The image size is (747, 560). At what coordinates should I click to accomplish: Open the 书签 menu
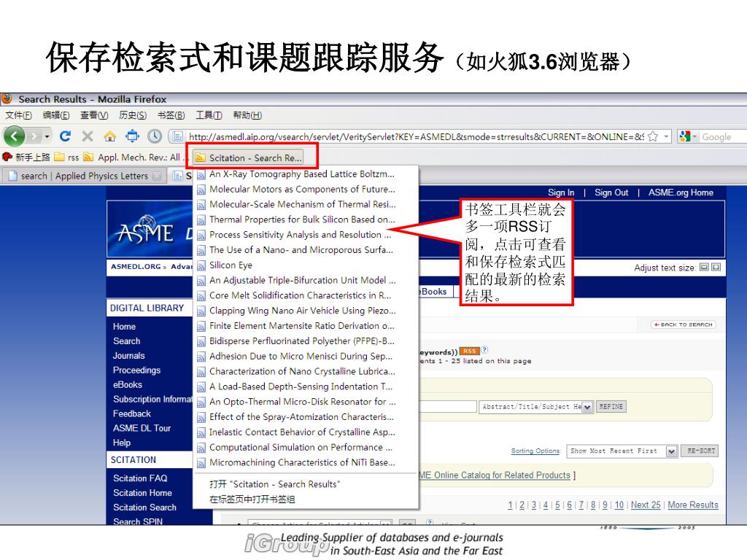pos(171,115)
